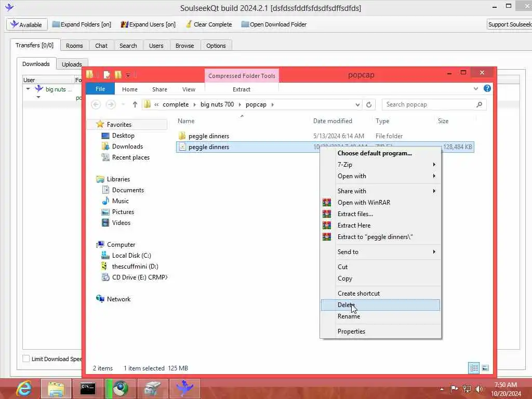532x399 pixels.
Task: Click Choose default program...
Action: tap(380, 153)
